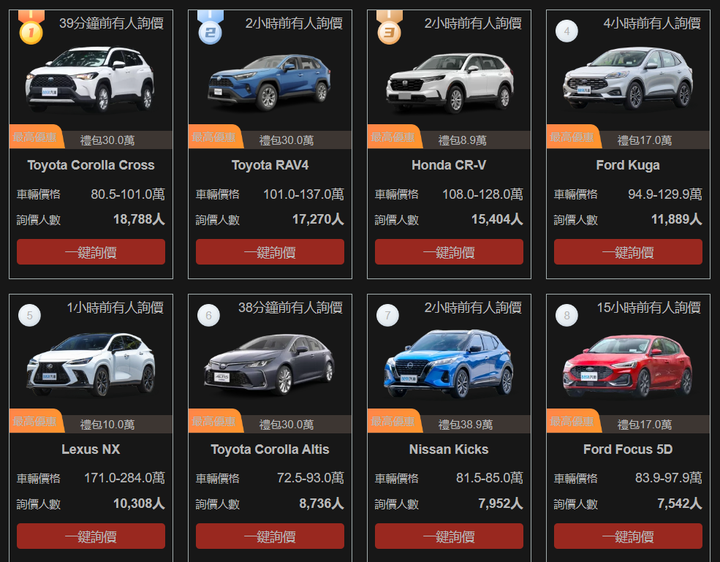Click the rank 4 circle badge
720x562 pixels.
pyautogui.click(x=567, y=31)
